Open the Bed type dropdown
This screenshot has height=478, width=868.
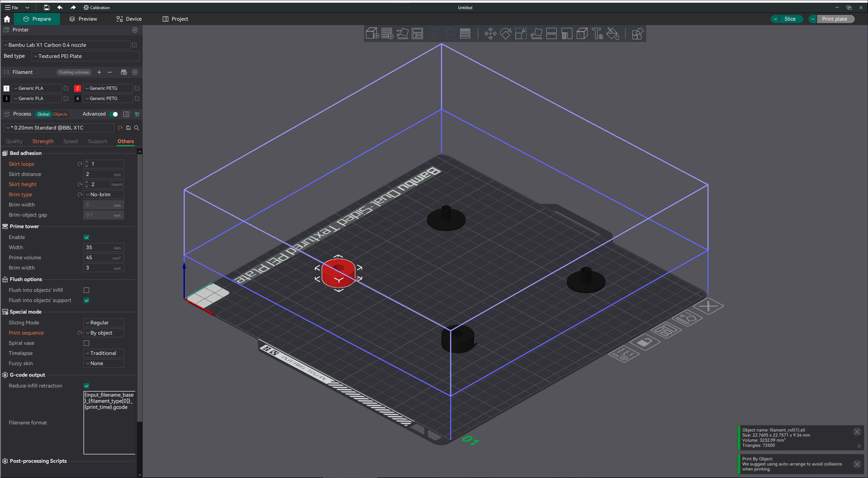point(85,56)
